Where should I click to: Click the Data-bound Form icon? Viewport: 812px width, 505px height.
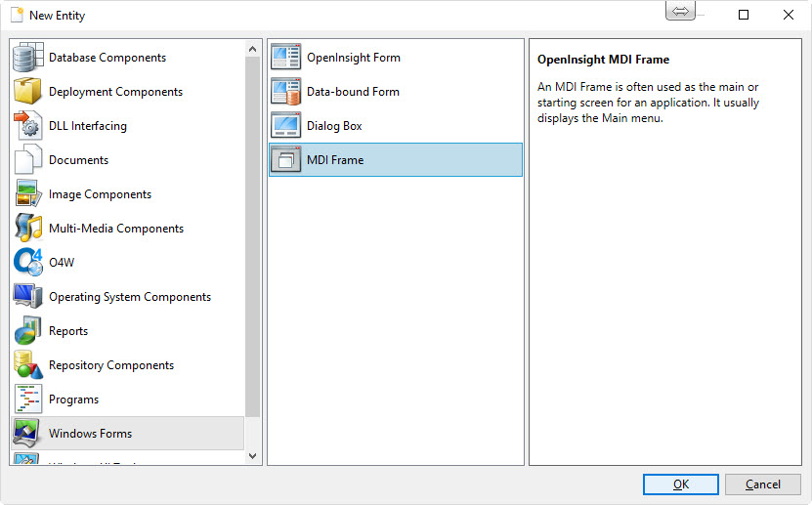[x=286, y=92]
